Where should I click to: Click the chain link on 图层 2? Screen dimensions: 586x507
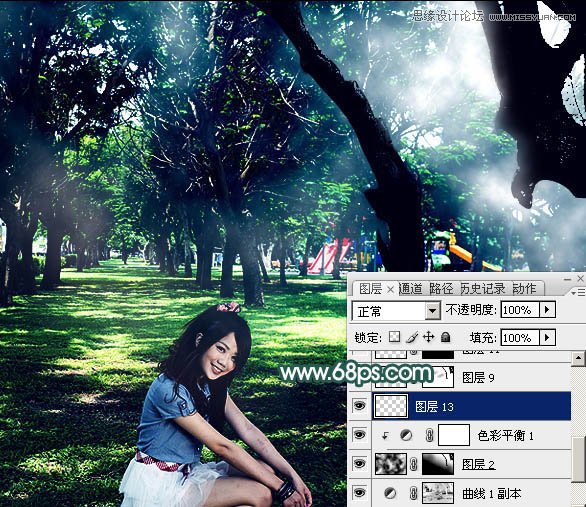tap(414, 464)
